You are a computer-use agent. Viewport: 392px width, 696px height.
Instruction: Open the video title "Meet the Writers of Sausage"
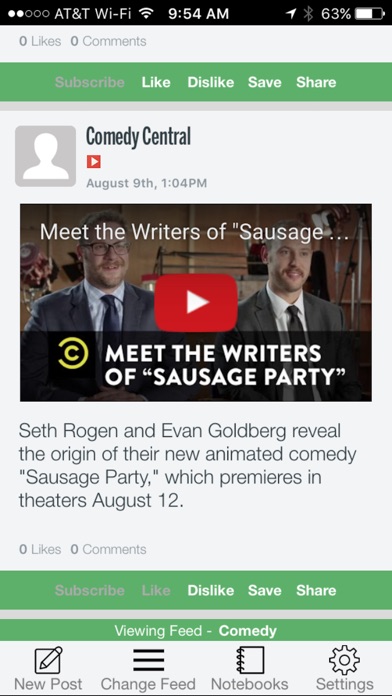click(x=194, y=232)
